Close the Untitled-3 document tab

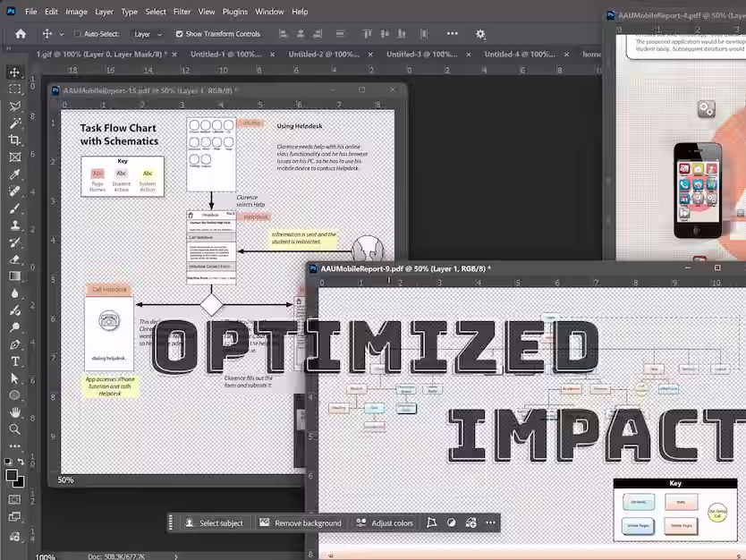click(x=468, y=55)
